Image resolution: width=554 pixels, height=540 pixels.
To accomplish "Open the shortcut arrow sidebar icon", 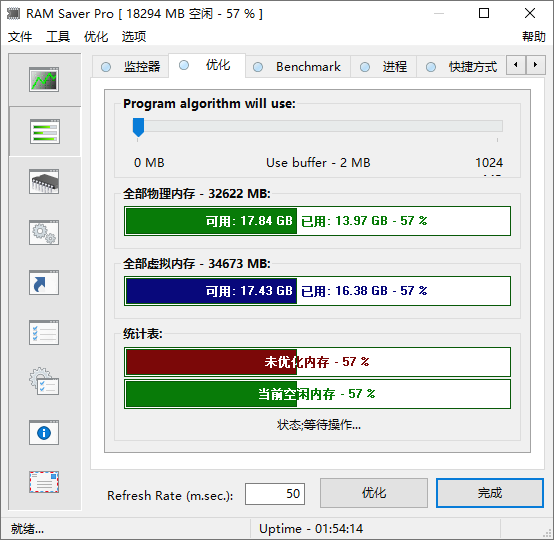I will click(44, 283).
